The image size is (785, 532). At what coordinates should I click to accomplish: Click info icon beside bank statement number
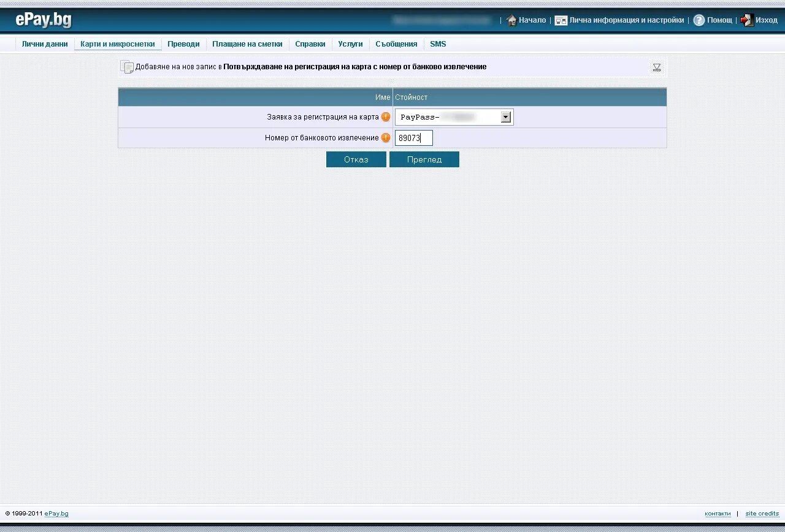click(386, 138)
